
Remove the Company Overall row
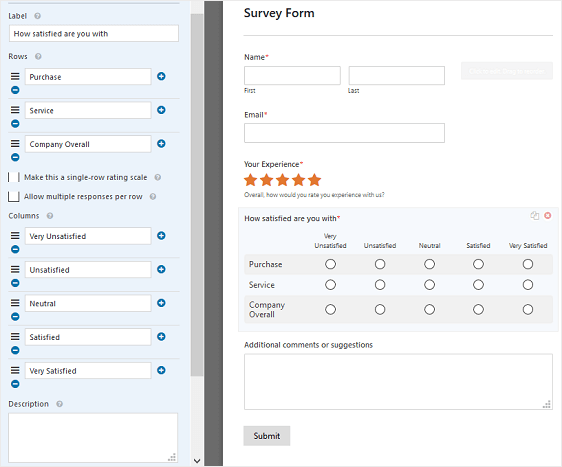tap(15, 157)
